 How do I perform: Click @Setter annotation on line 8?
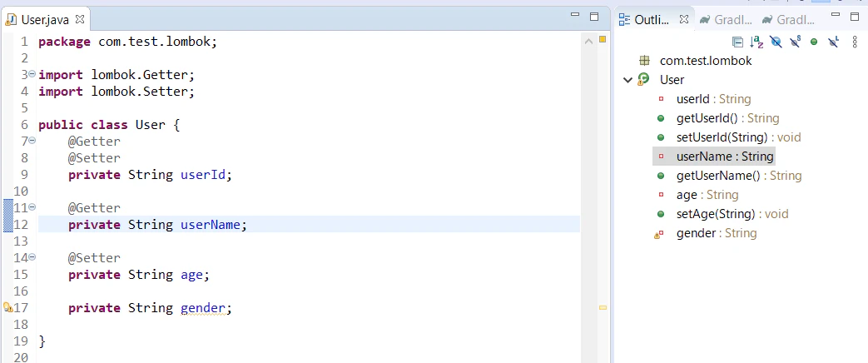[x=94, y=158]
